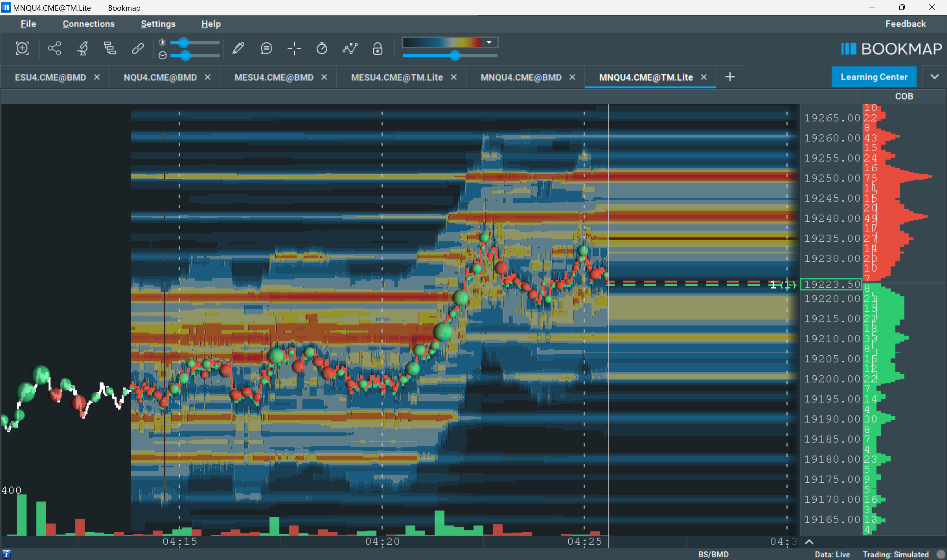Viewport: 947px width, 560px height.
Task: Click the 19200.00 price level label
Action: [832, 379]
